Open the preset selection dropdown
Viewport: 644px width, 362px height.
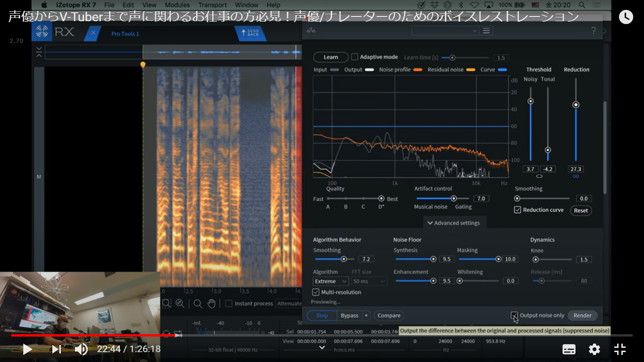(445, 31)
